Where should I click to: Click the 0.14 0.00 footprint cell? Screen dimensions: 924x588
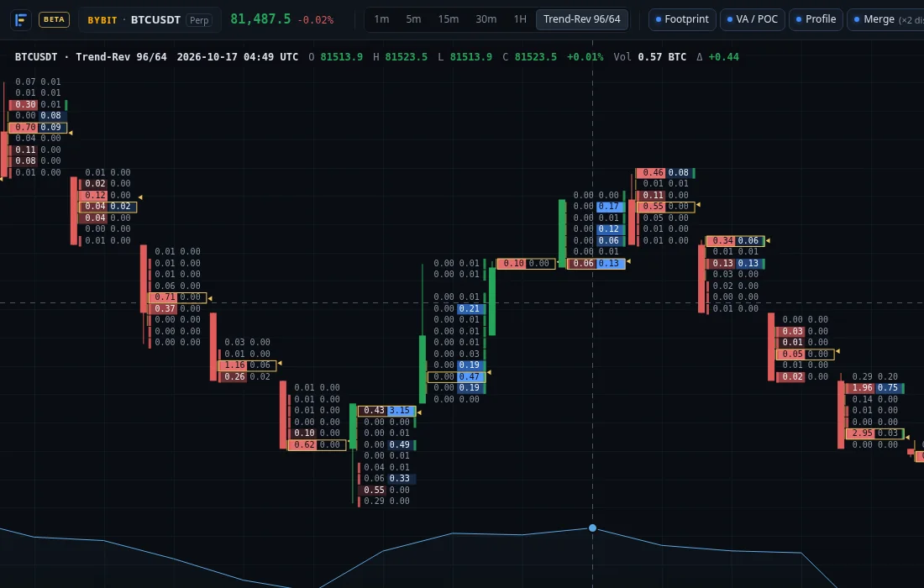[874, 400]
